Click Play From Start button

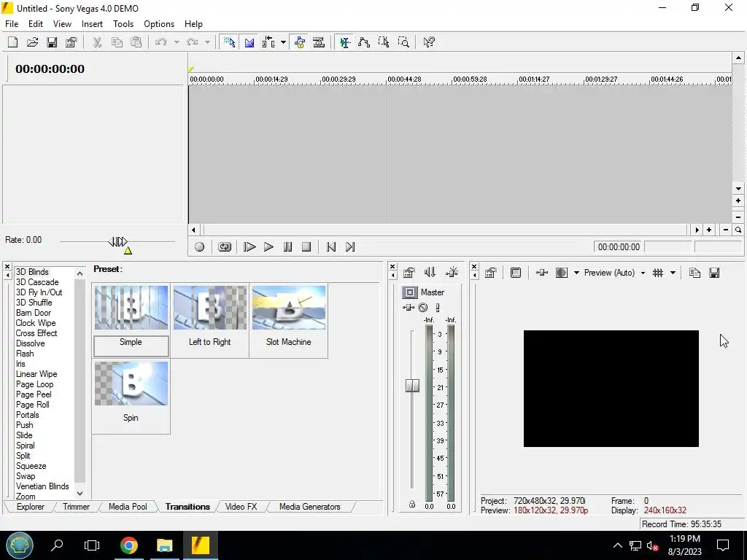(249, 246)
